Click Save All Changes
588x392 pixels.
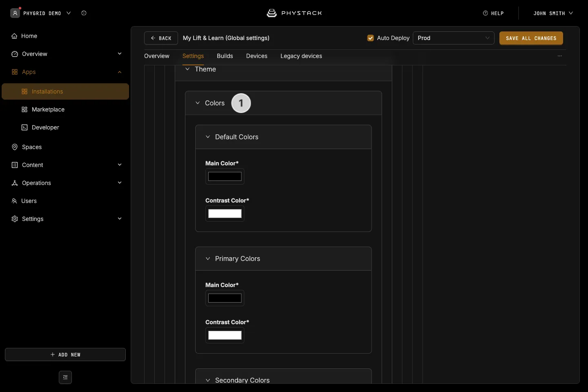(x=531, y=38)
